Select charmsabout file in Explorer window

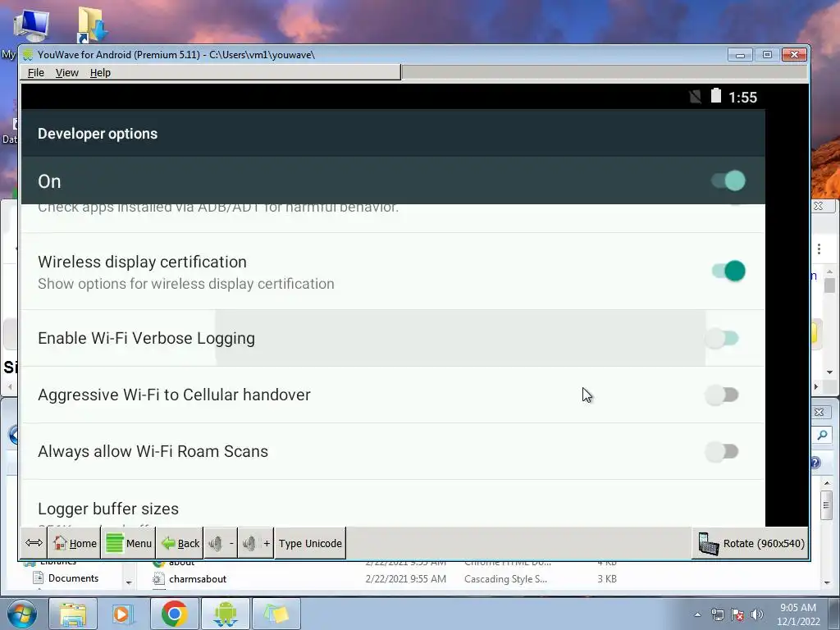tap(198, 578)
